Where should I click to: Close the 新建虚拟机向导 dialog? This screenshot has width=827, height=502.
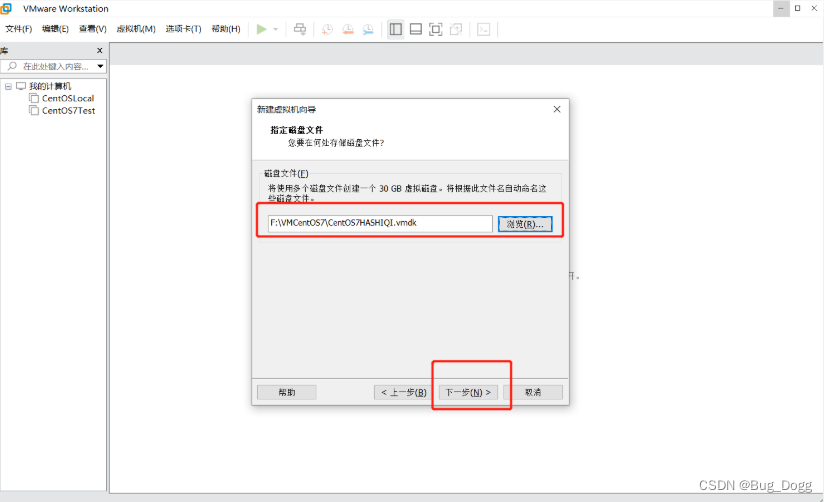[x=557, y=109]
